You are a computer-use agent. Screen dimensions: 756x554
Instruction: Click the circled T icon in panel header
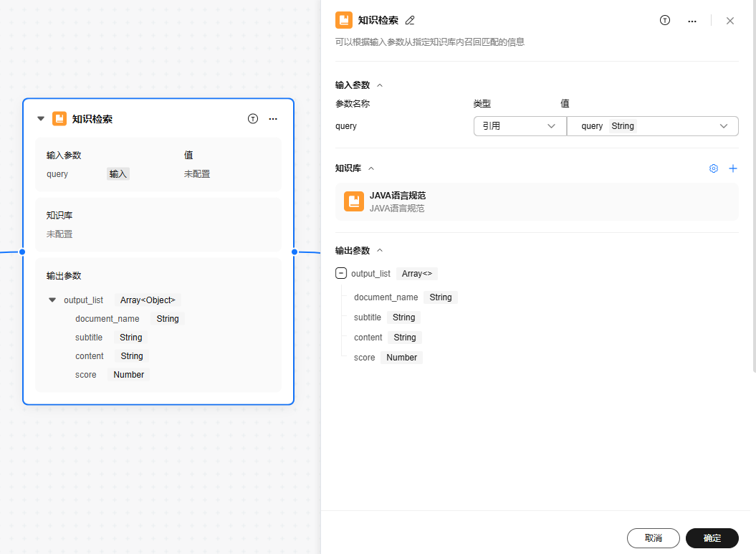(x=665, y=21)
